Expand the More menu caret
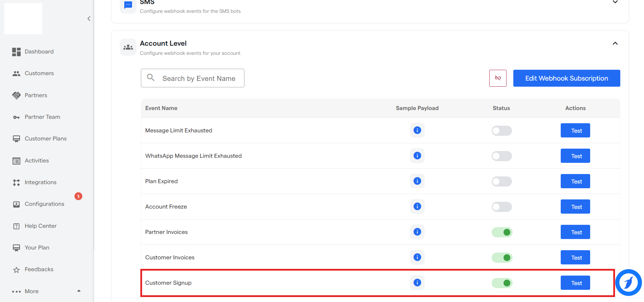This screenshot has height=302, width=644. tap(79, 291)
